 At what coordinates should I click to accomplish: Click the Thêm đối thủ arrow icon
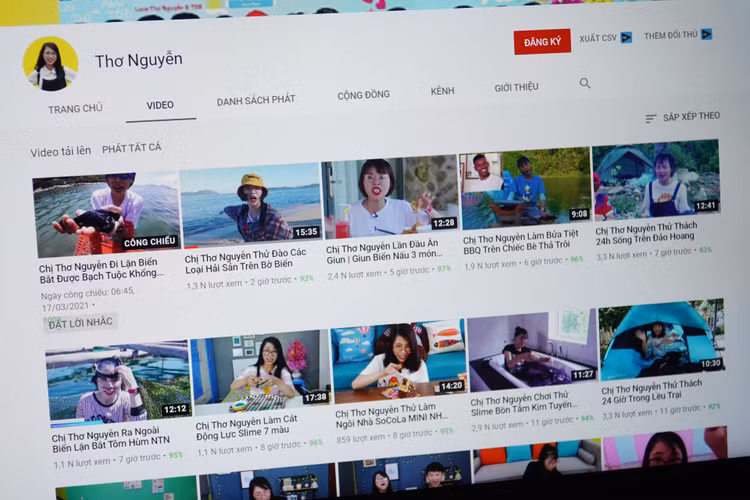[x=706, y=34]
